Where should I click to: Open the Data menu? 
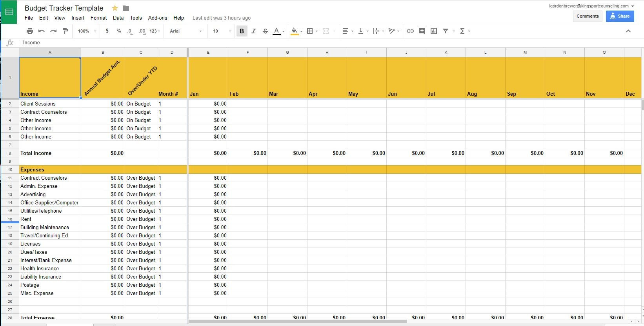pyautogui.click(x=118, y=18)
